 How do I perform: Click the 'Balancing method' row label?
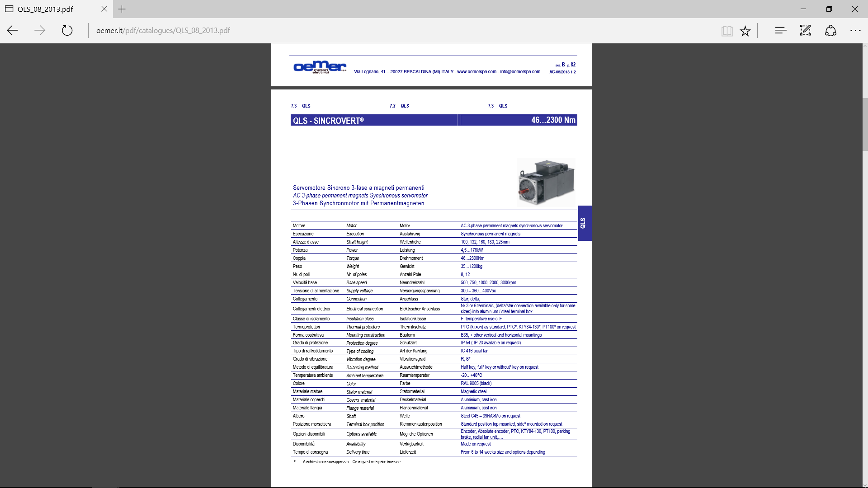tap(362, 368)
